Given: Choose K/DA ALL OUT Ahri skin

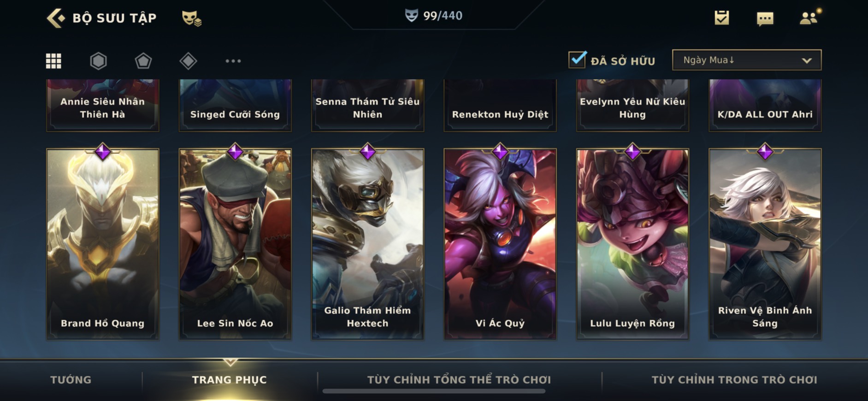Looking at the screenshot, I should [x=765, y=105].
